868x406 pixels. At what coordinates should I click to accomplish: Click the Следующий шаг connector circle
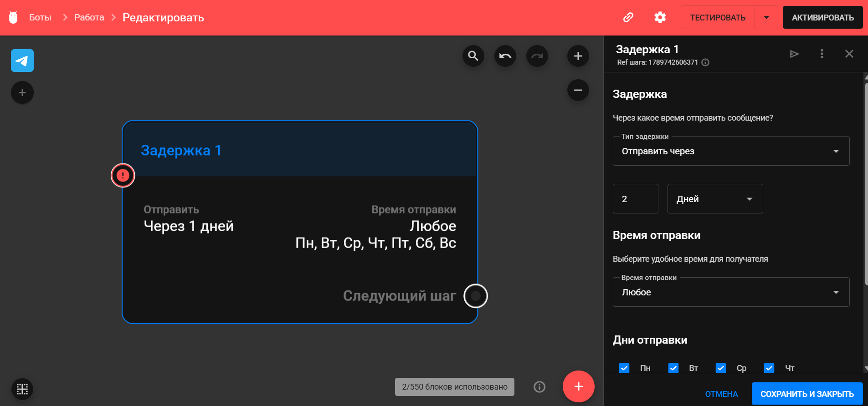pos(476,296)
